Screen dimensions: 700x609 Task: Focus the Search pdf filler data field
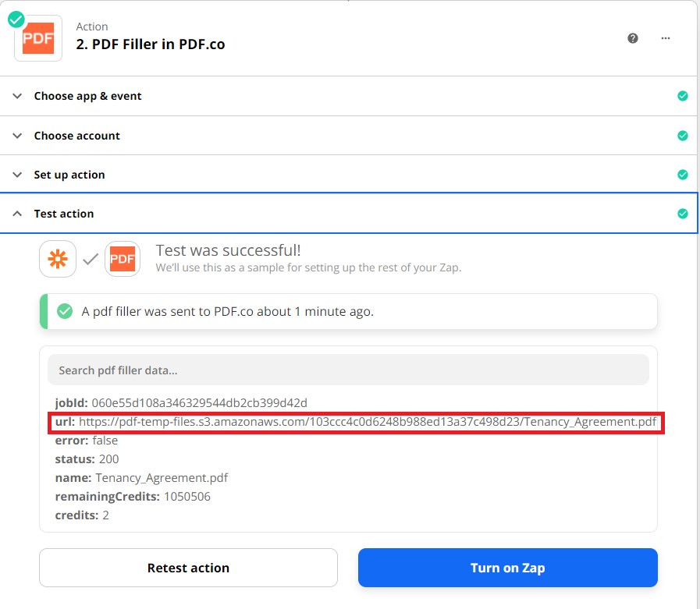348,370
